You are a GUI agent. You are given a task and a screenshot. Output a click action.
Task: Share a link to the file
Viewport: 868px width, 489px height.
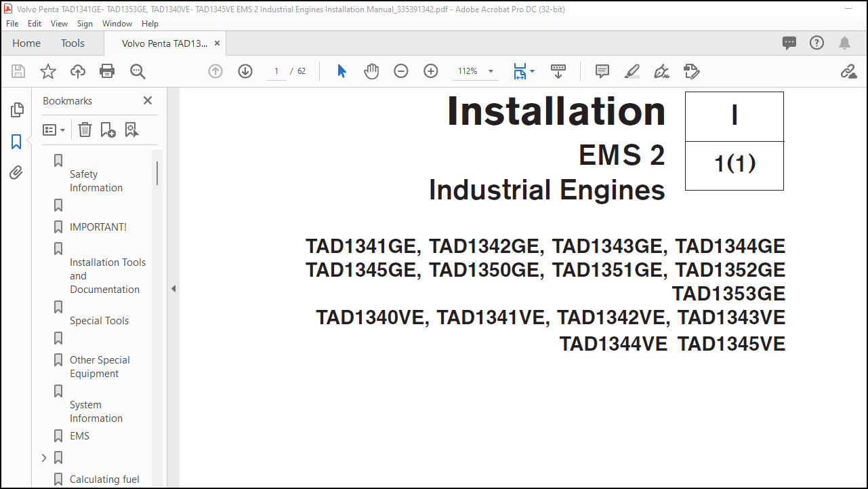coord(848,71)
